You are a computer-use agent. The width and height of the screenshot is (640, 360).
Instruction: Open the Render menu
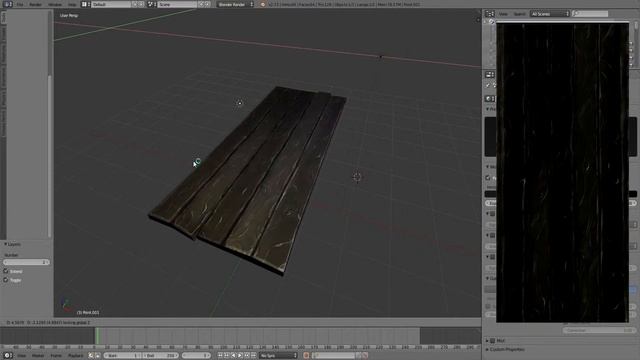[x=36, y=4]
